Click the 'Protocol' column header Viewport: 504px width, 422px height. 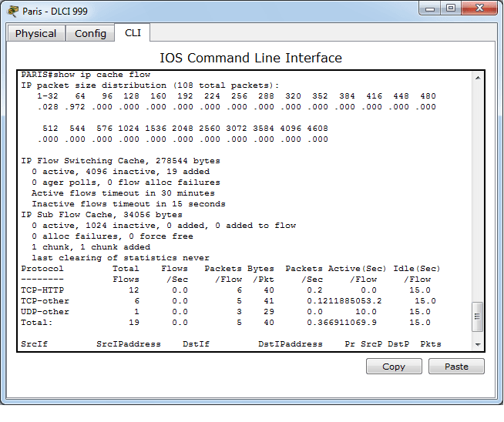42,269
